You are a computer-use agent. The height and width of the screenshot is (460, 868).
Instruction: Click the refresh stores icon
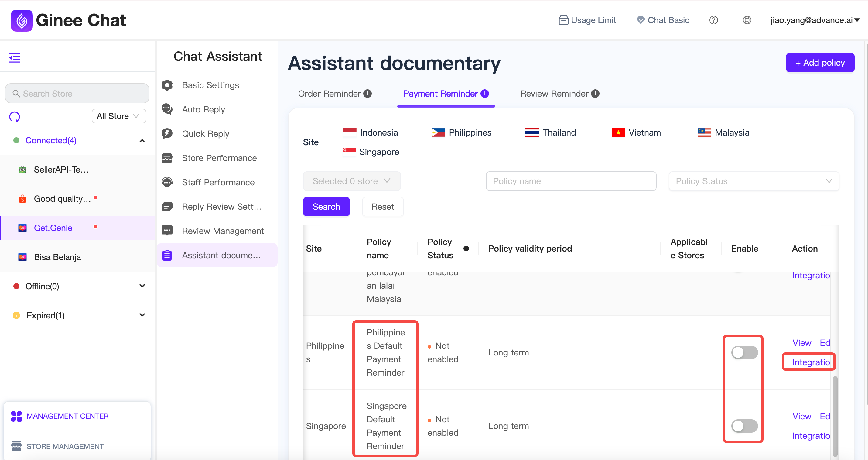(15, 117)
